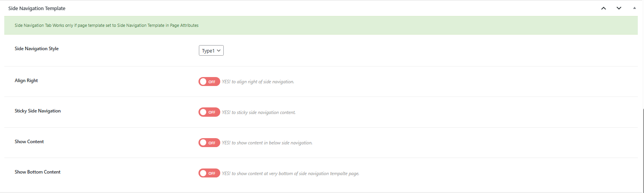The height and width of the screenshot is (193, 644).
Task: Click the move panel up chevron
Action: pyautogui.click(x=604, y=8)
